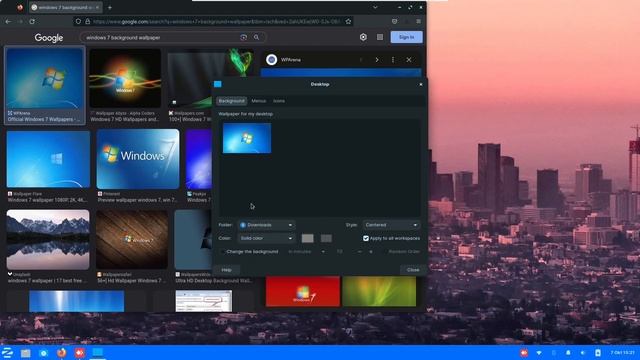
Task: Open WPArena Official Windows 7 Wallpapers result
Action: pyautogui.click(x=44, y=85)
